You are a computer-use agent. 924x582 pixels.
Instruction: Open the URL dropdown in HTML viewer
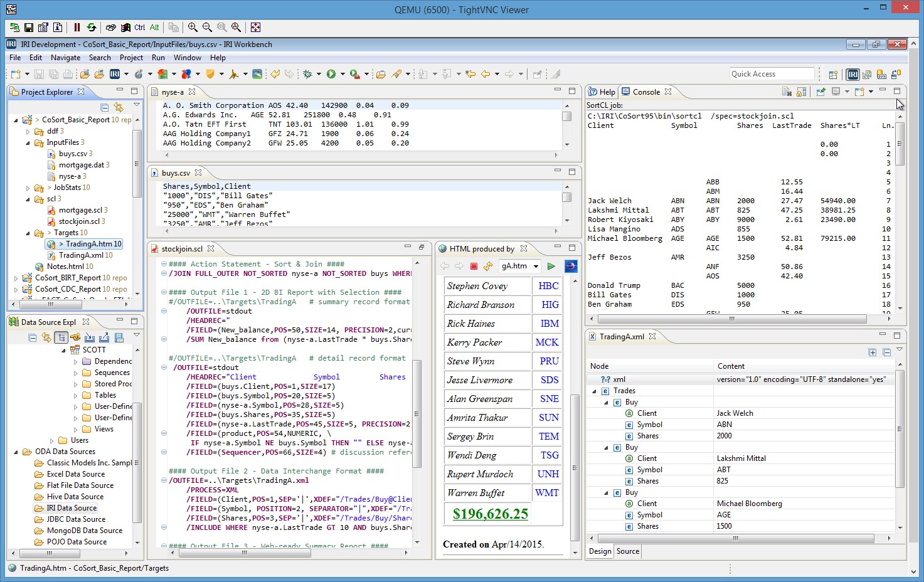536,266
